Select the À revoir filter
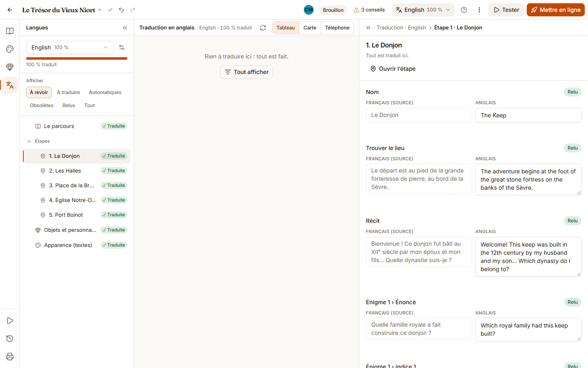This screenshot has width=588, height=368. [39, 92]
